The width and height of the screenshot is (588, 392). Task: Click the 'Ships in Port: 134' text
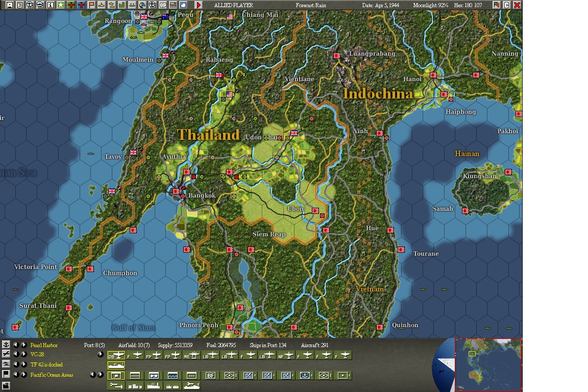click(268, 345)
